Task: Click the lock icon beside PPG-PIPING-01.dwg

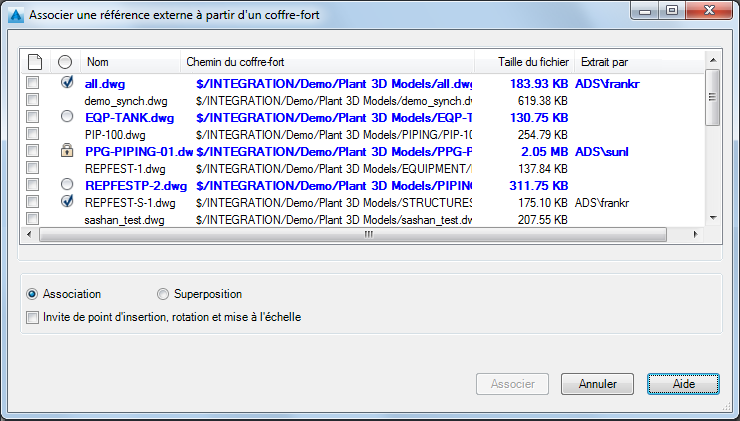Action: (x=66, y=151)
